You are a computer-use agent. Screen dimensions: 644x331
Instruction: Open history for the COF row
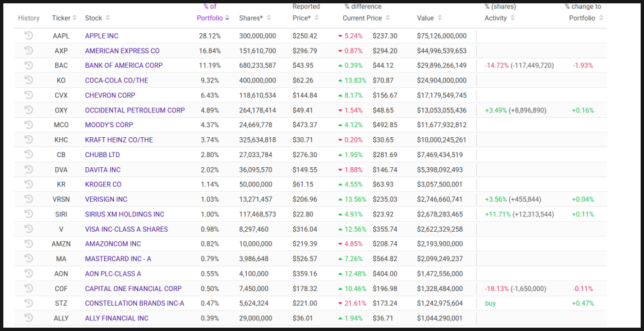pos(29,288)
